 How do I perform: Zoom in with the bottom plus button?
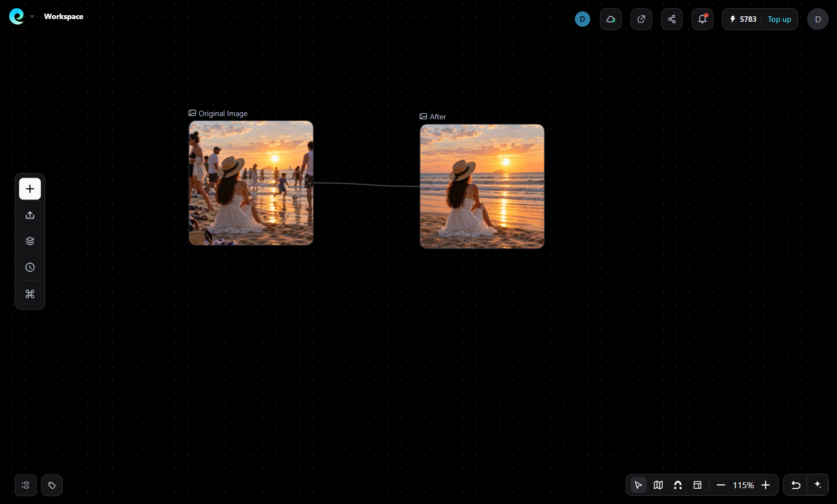[766, 485]
